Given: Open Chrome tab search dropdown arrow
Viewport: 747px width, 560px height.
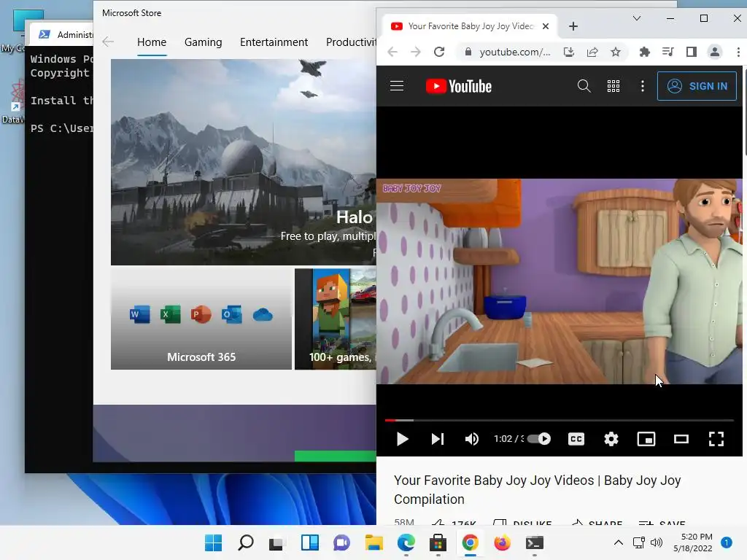Looking at the screenshot, I should coord(636,18).
